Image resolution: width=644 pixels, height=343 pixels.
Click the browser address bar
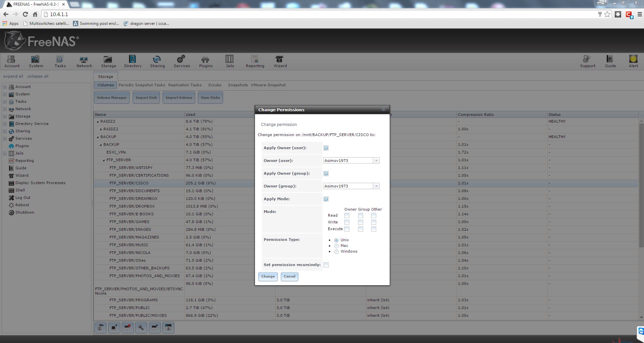319,14
